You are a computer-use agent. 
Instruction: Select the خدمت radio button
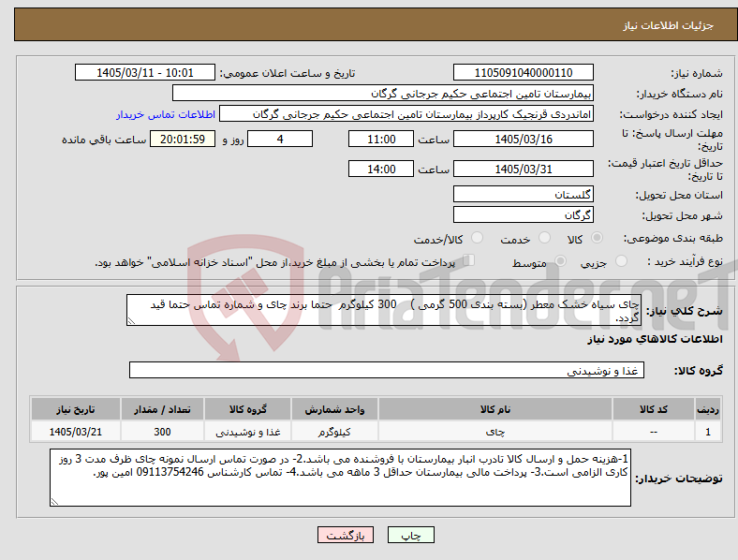click(544, 238)
